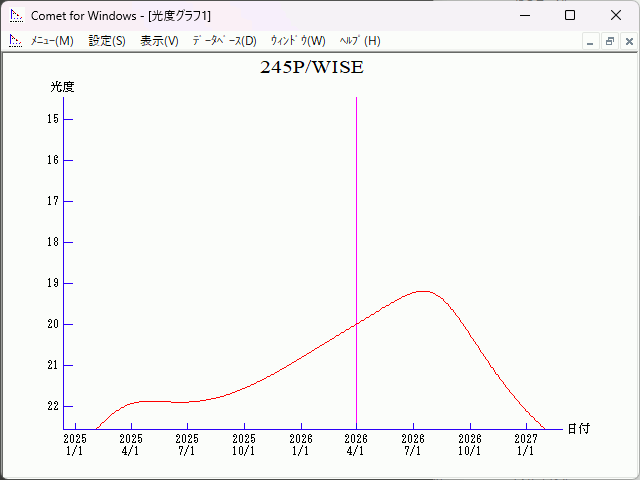This screenshot has height=480, width=640.
Task: Open the 表示(V) view menu
Action: pos(159,41)
